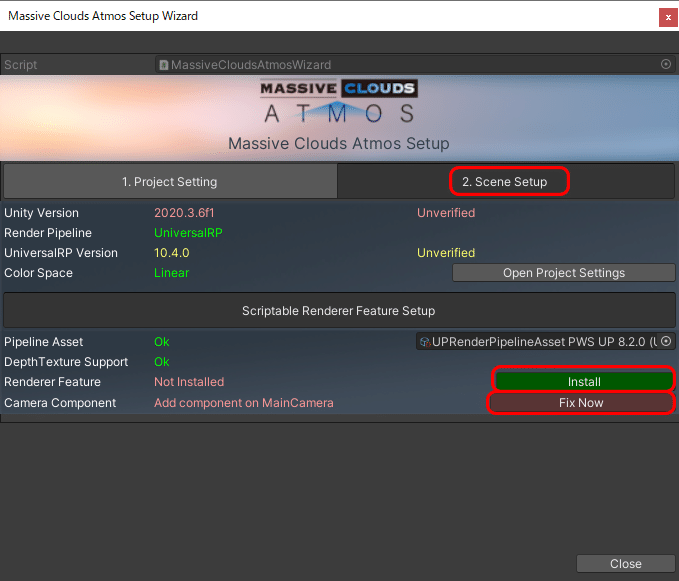Click the Ok status for Pipeline Asset
Image resolution: width=679 pixels, height=581 pixels.
pyautogui.click(x=162, y=342)
